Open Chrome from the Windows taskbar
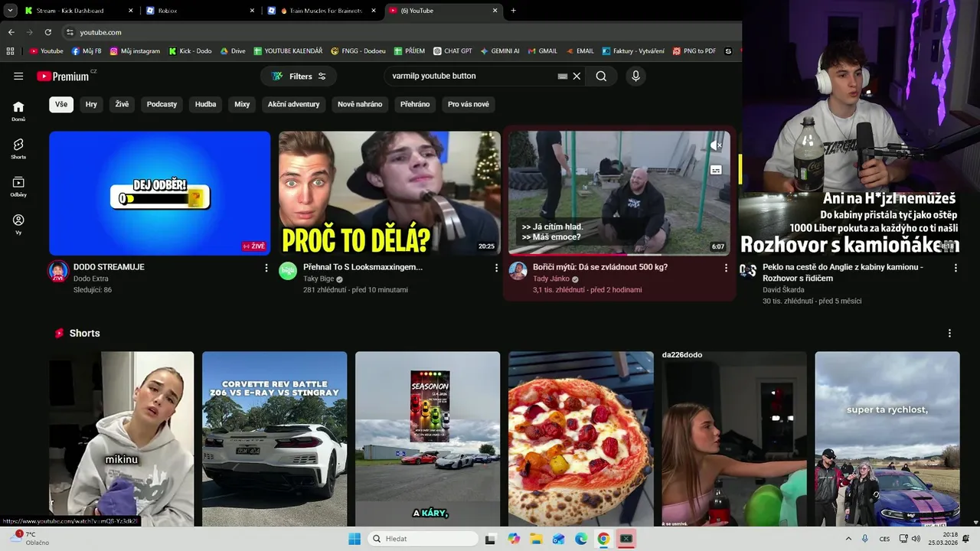 (x=603, y=539)
